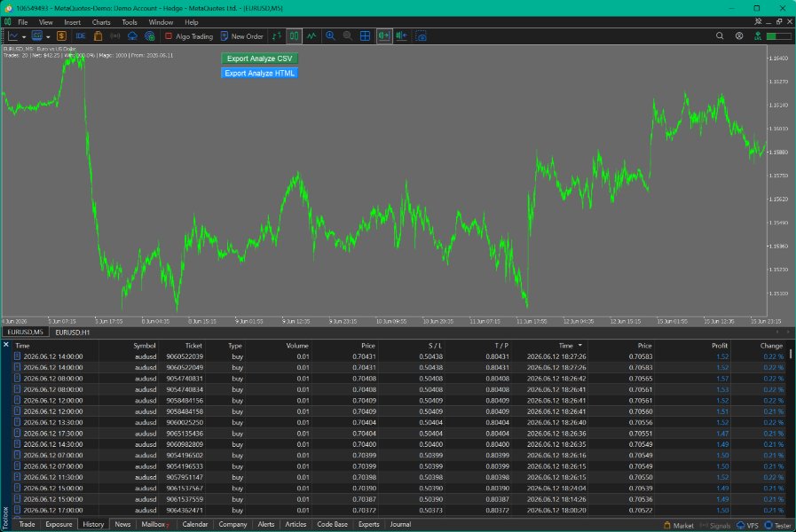Open the View menu
Screen dimensions: 796x532
click(45, 22)
